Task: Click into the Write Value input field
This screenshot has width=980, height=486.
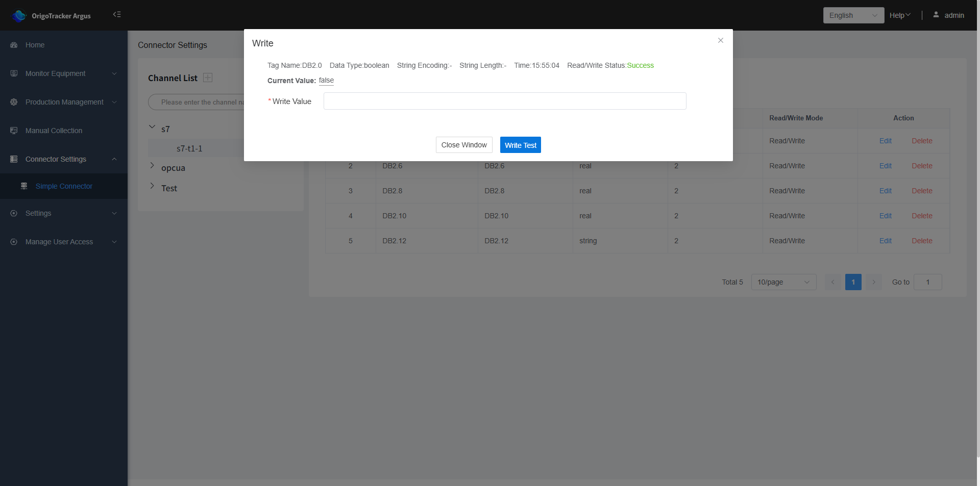Action: tap(504, 101)
